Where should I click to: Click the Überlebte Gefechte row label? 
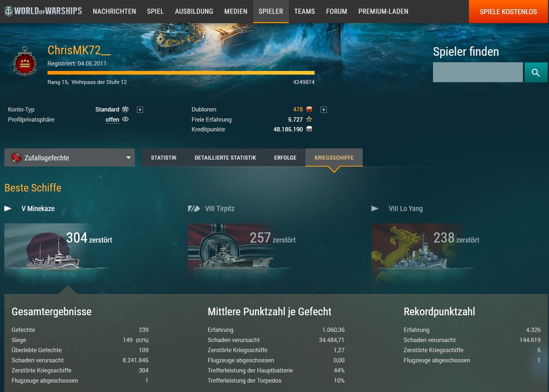point(37,350)
